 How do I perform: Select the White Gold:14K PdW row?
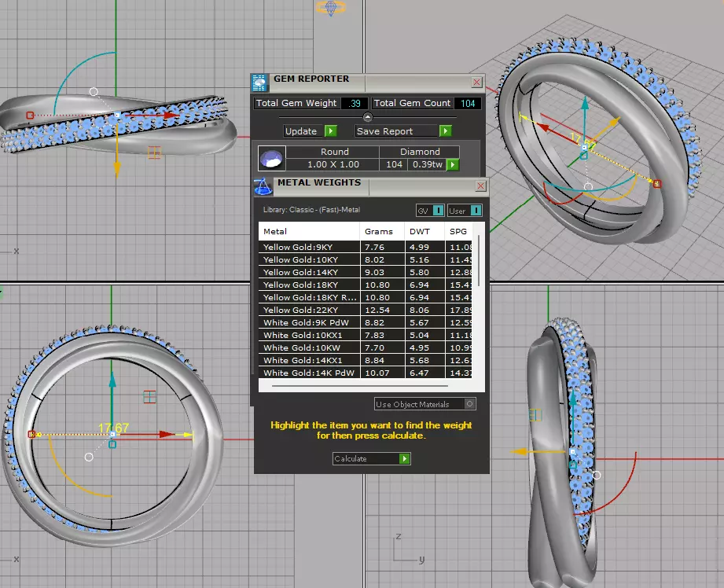[366, 373]
